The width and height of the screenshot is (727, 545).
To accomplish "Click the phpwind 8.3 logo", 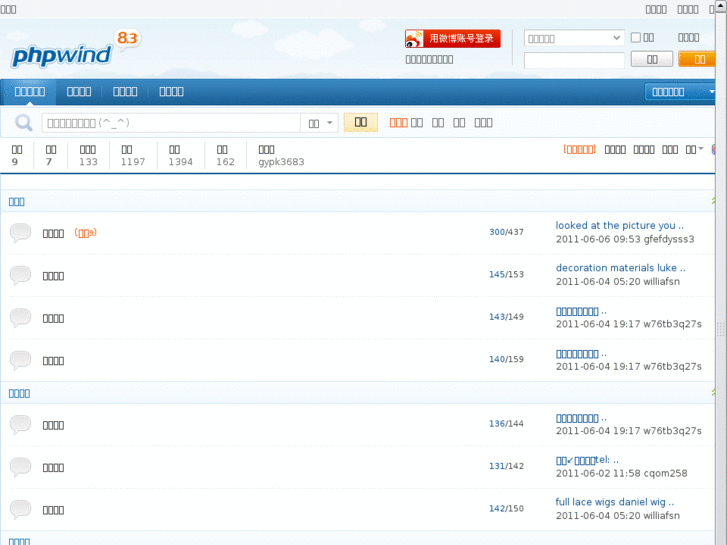I will pos(77,50).
